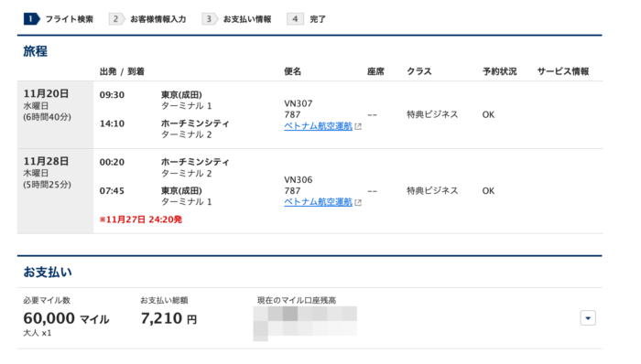Click step 4 完了 badge
Image resolution: width=641 pixels, height=364 pixels.
pos(295,19)
